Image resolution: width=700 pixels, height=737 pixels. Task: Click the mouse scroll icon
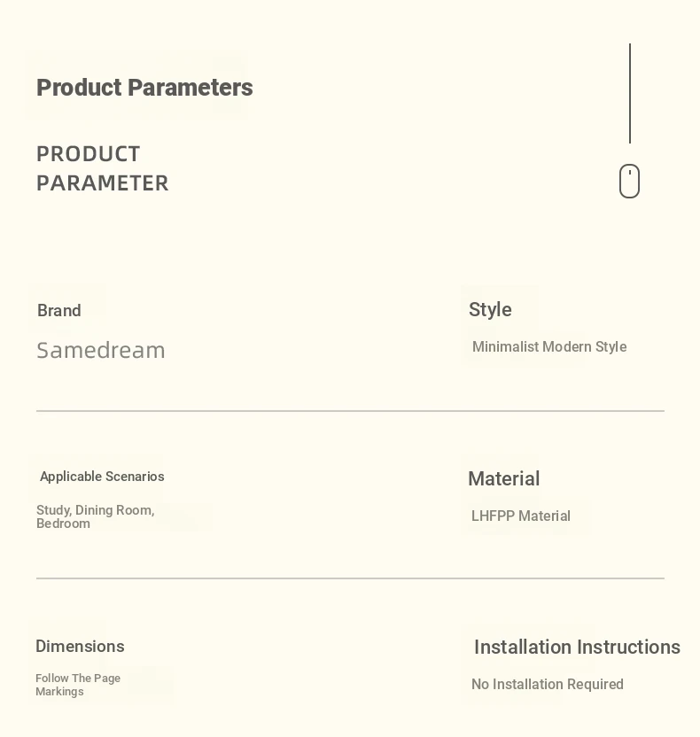coord(629,181)
